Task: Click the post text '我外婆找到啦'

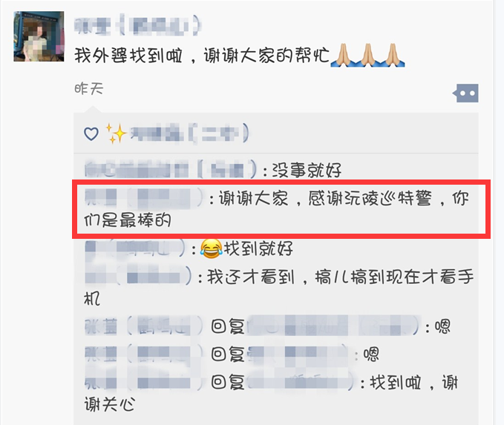Action: tap(128, 55)
